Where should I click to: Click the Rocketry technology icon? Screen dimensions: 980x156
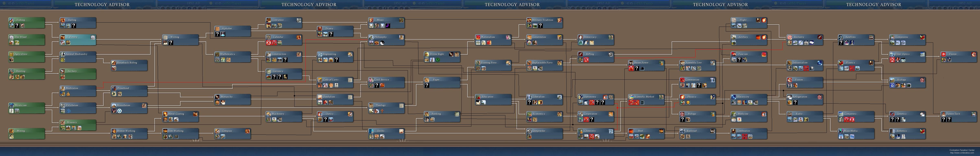coord(790,37)
